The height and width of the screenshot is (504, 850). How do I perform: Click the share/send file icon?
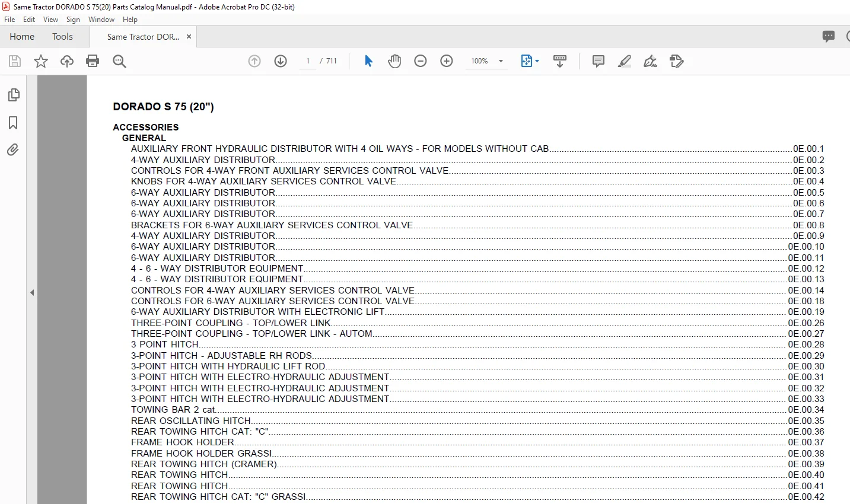pyautogui.click(x=677, y=61)
